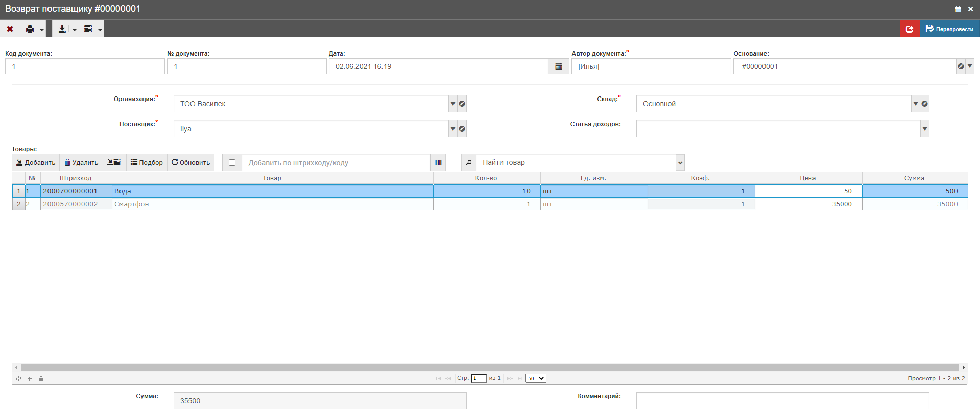Click the horizontal scrollbar under the goods table

(x=489, y=367)
